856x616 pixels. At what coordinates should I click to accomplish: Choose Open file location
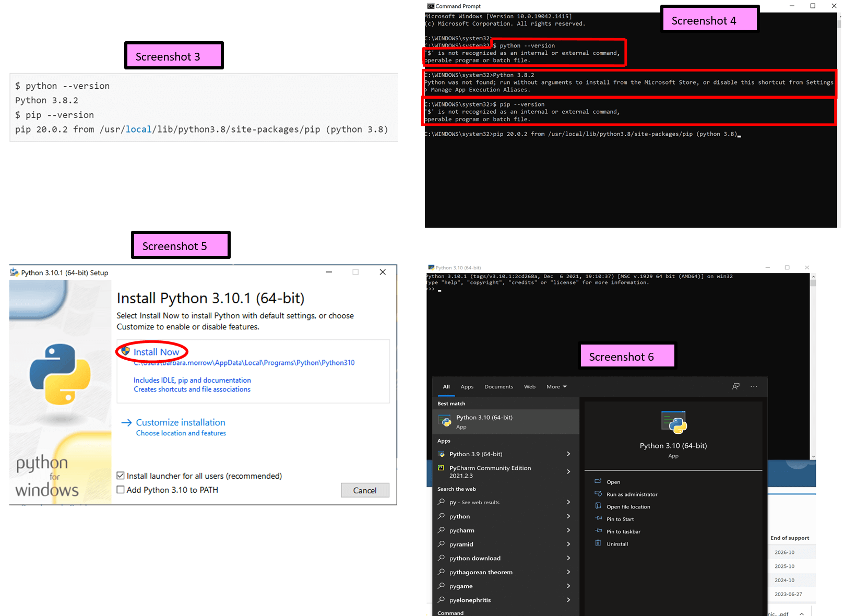click(x=628, y=507)
